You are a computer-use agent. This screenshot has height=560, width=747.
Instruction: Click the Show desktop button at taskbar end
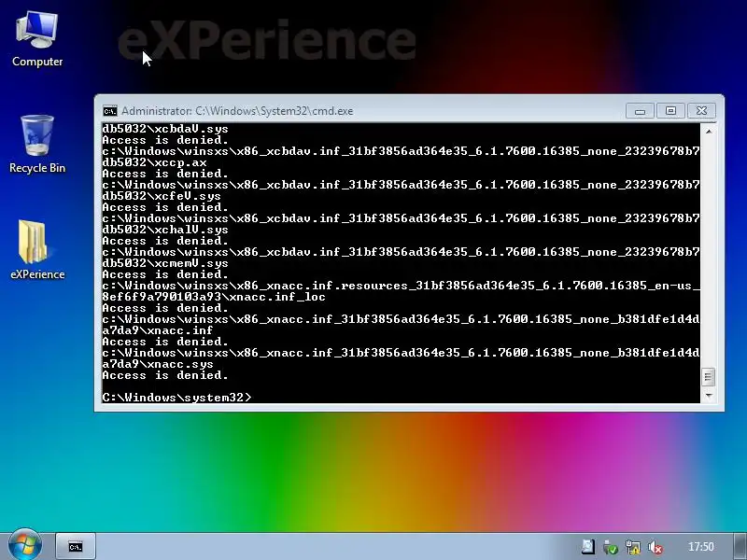(740, 547)
